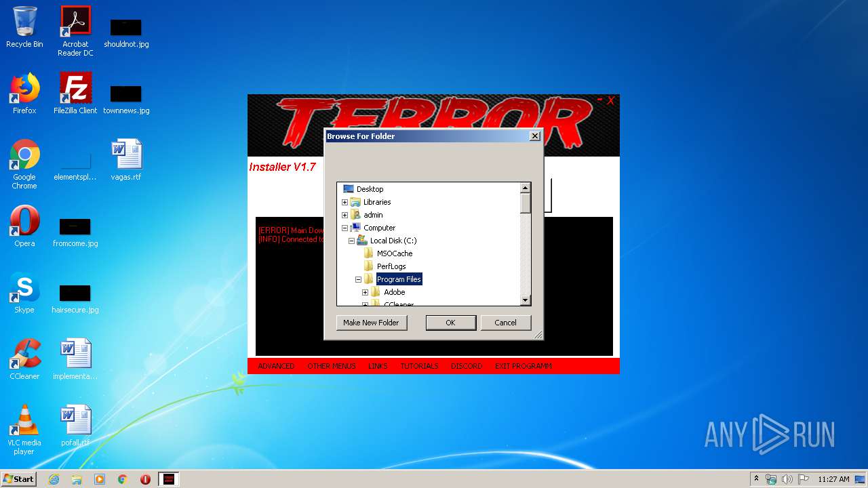Select pofall.rtf document icon
The height and width of the screenshot is (488, 868).
[x=75, y=426]
